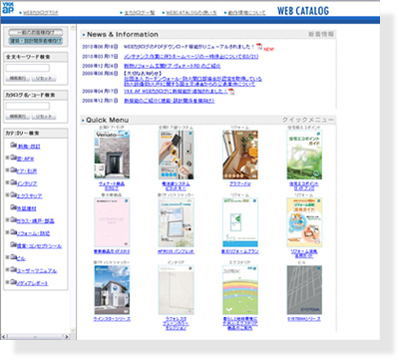Open the 2010年03月17日 maintenance news link
The width and height of the screenshot is (400, 360).
pyautogui.click(x=191, y=57)
